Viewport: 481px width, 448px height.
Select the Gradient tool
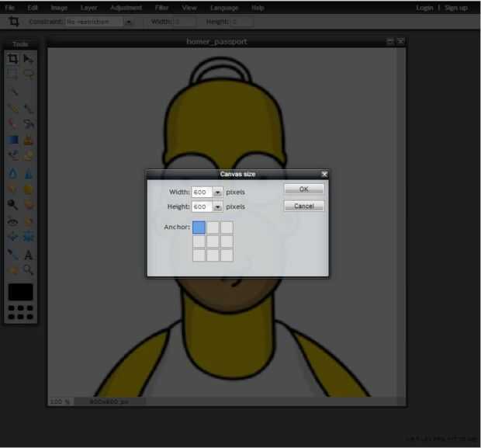coord(12,140)
